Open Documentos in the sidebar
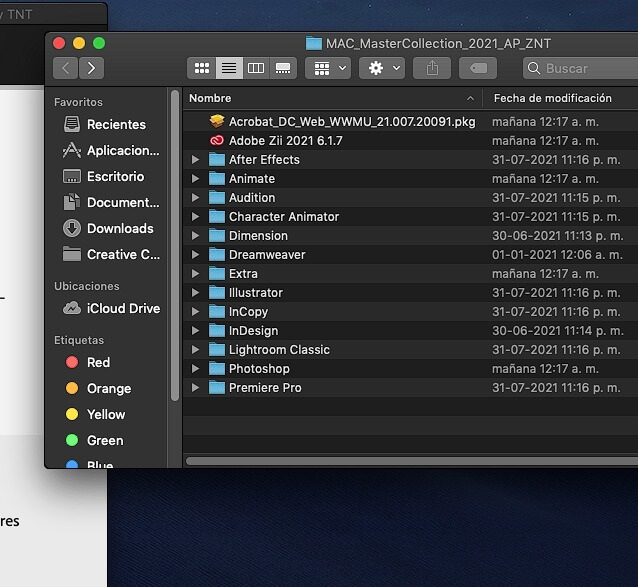Screen dimensions: 638x587 111,202
